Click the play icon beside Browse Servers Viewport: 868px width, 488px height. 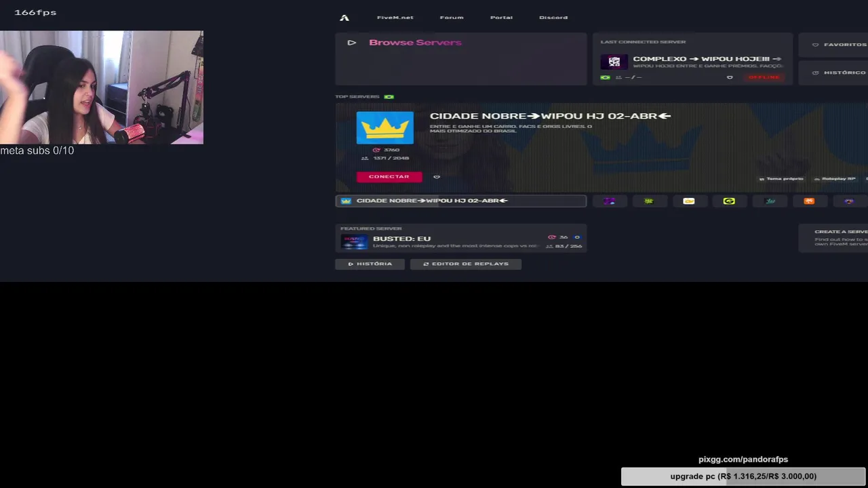pos(351,43)
